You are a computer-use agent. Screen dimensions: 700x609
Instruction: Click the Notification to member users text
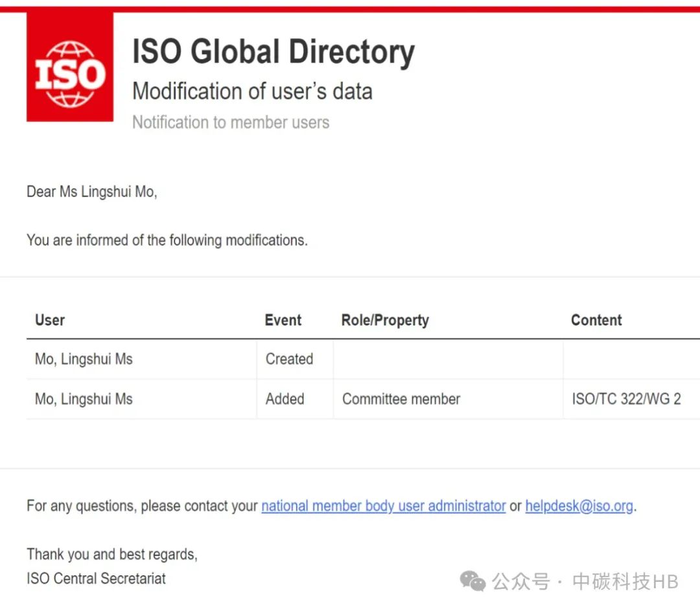coord(231,123)
